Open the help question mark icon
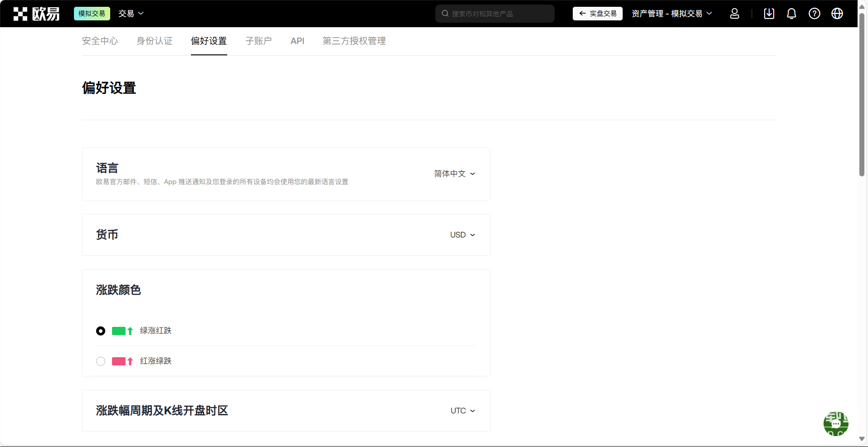The height and width of the screenshot is (447, 868). point(814,14)
